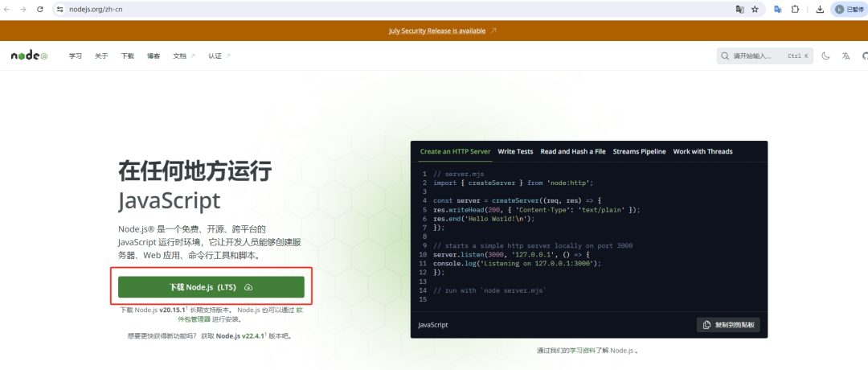
Task: Click the comment // run with node server.mjs
Action: pyautogui.click(x=490, y=290)
